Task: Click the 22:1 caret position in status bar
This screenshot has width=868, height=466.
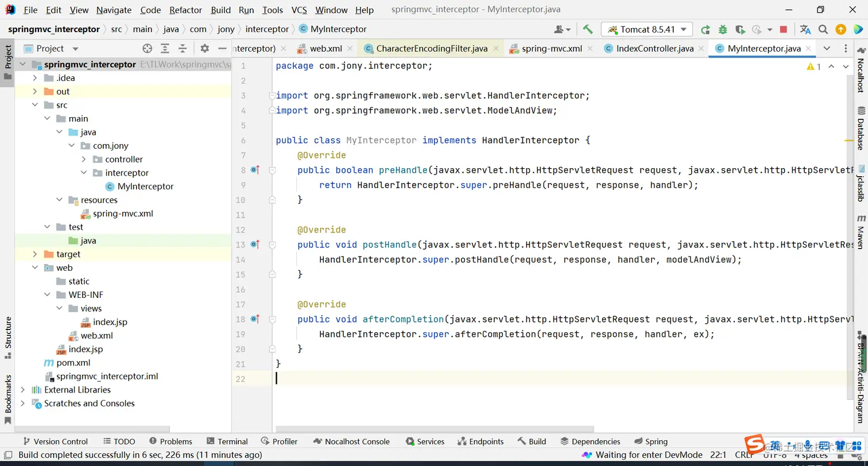Action: (x=718, y=455)
